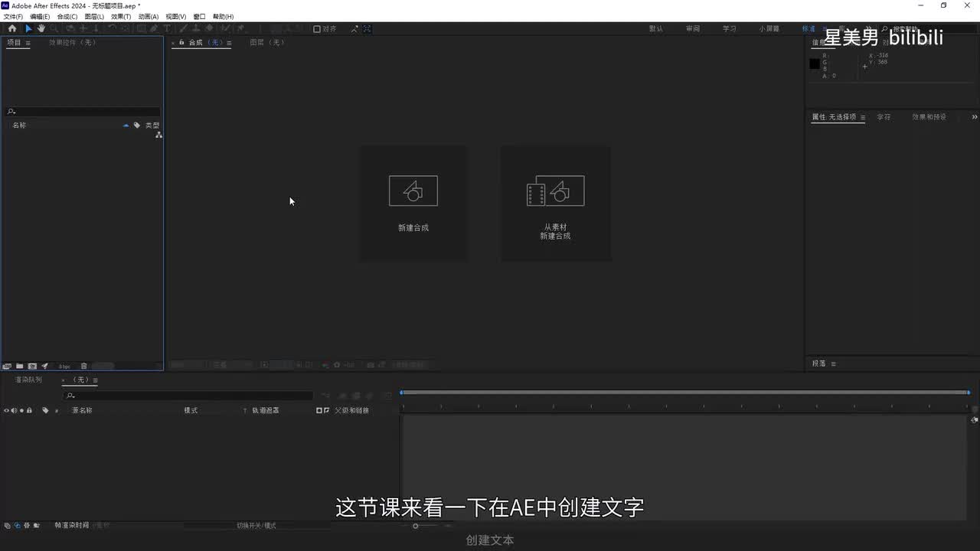Screen dimensions: 980x551
Task: Click the snapping options icon beside 对齐
Action: (354, 28)
